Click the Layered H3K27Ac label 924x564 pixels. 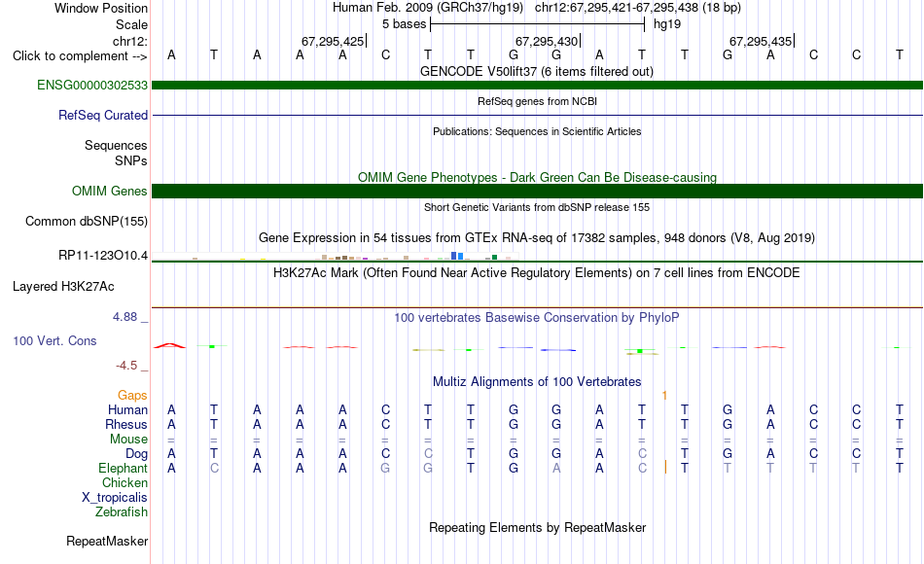point(63,287)
